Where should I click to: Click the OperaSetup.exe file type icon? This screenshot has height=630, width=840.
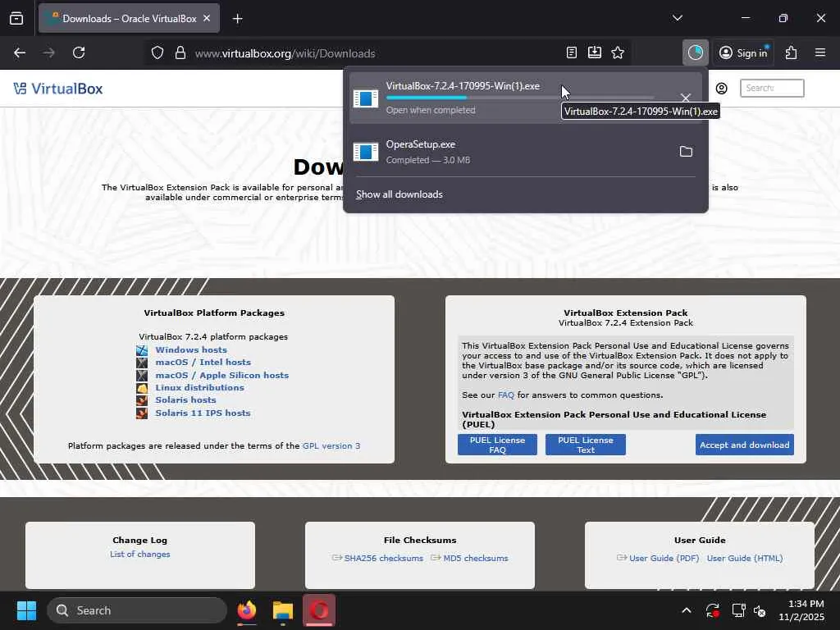366,152
